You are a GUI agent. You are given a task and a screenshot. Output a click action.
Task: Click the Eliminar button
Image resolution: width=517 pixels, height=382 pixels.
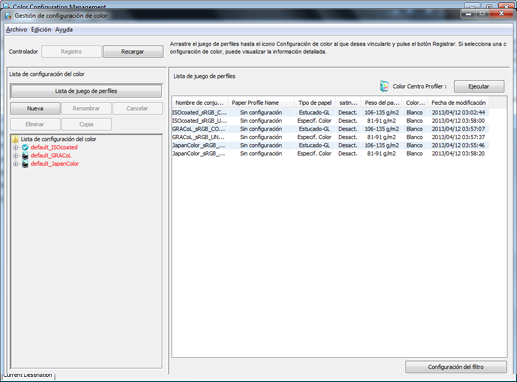point(35,124)
